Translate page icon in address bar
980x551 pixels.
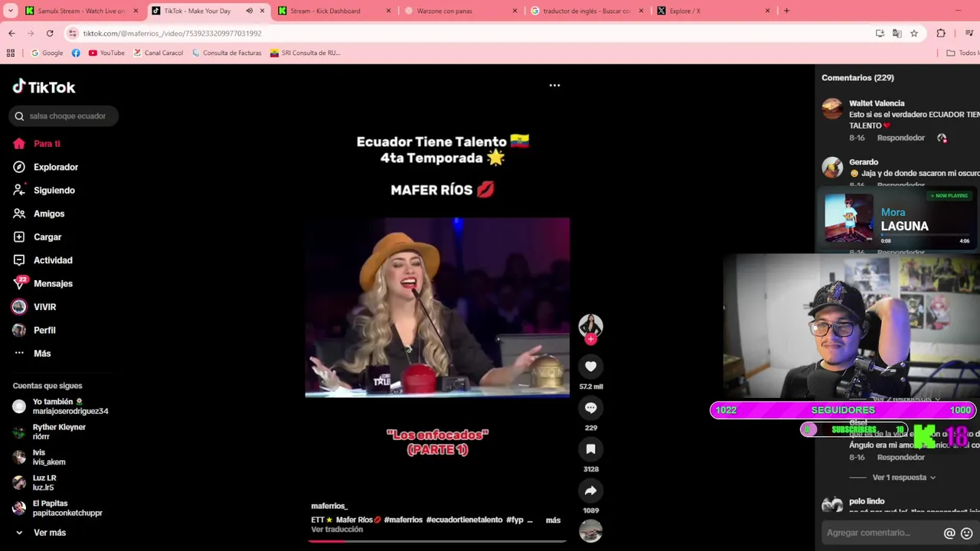897,34
